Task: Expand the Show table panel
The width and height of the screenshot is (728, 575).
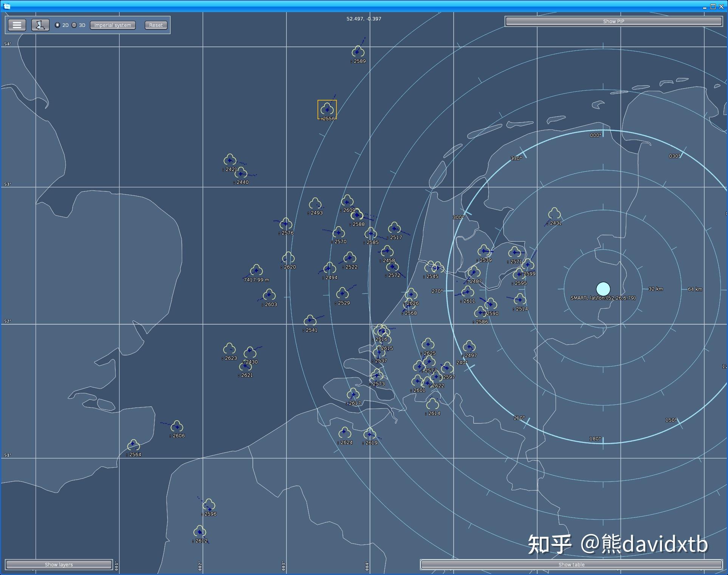Action: [x=571, y=564]
